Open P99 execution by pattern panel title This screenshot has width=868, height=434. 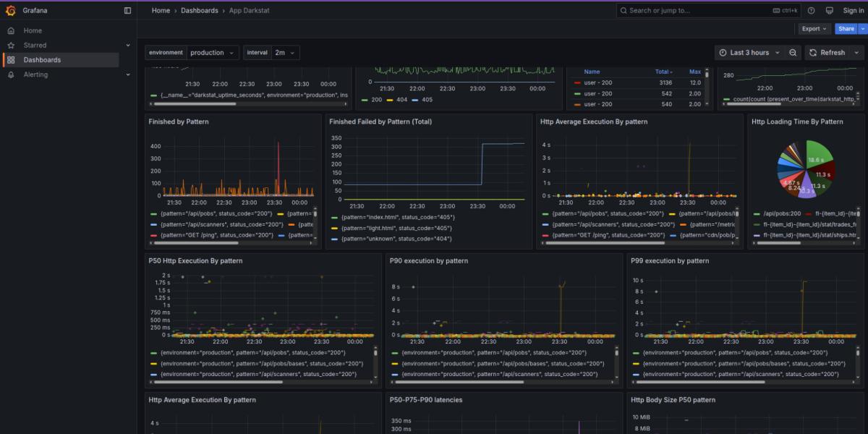(670, 260)
